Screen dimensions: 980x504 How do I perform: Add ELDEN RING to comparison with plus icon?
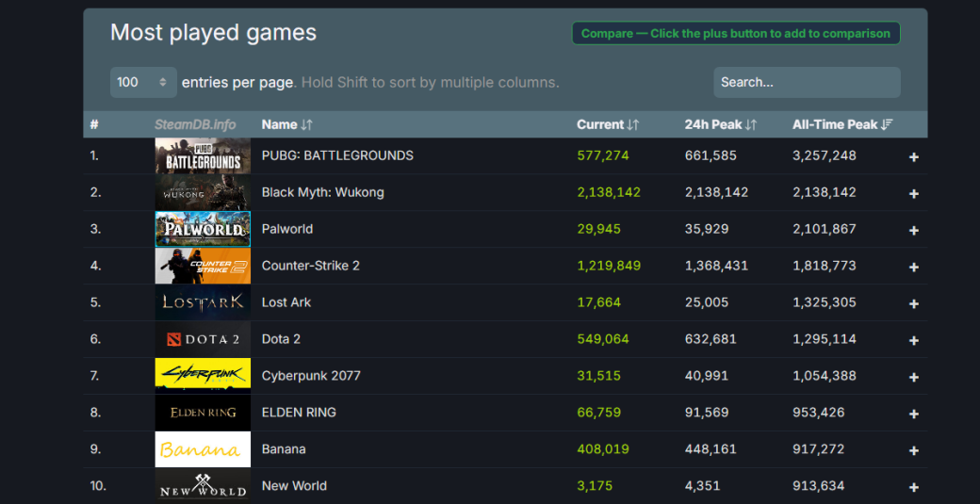pyautogui.click(x=913, y=414)
